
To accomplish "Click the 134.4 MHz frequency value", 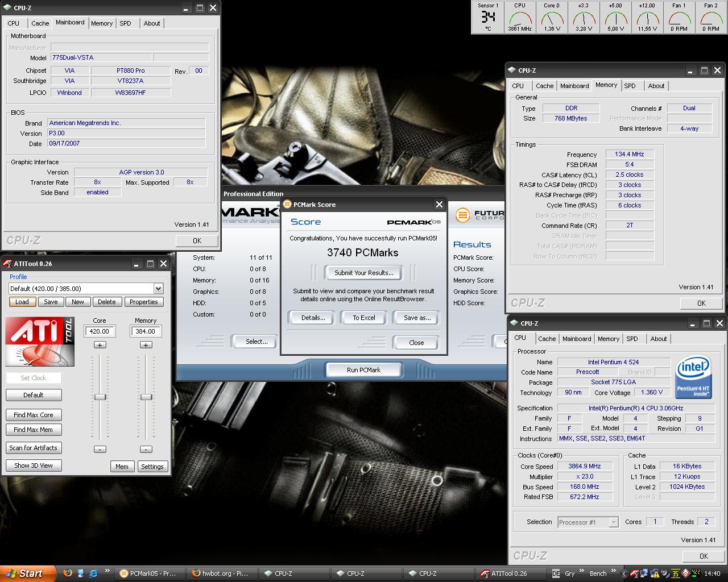I will pyautogui.click(x=630, y=154).
